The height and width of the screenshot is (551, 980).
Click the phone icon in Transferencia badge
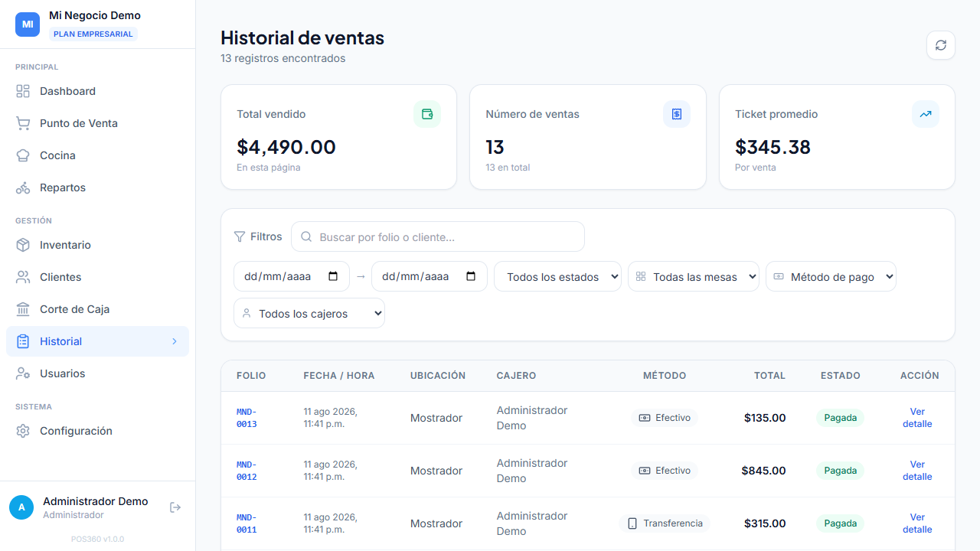[632, 523]
